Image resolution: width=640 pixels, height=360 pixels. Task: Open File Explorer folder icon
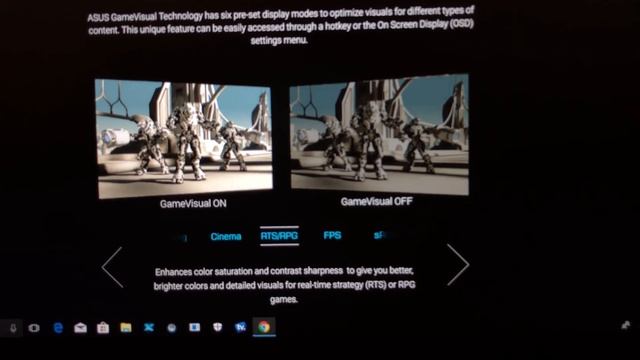[x=126, y=327]
